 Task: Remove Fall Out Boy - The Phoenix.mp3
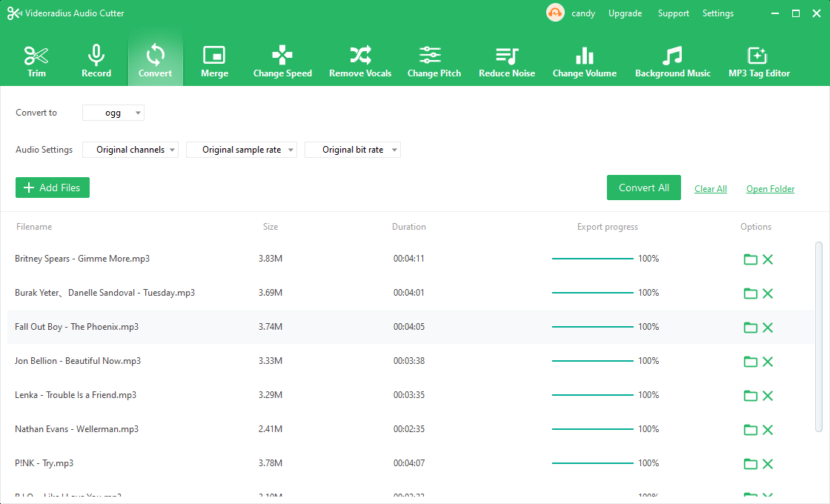768,327
